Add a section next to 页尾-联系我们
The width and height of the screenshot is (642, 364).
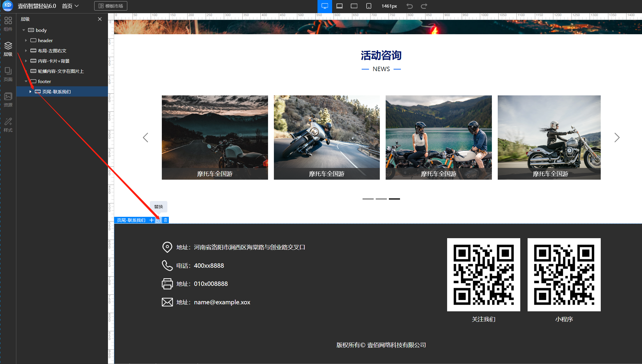pyautogui.click(x=151, y=220)
